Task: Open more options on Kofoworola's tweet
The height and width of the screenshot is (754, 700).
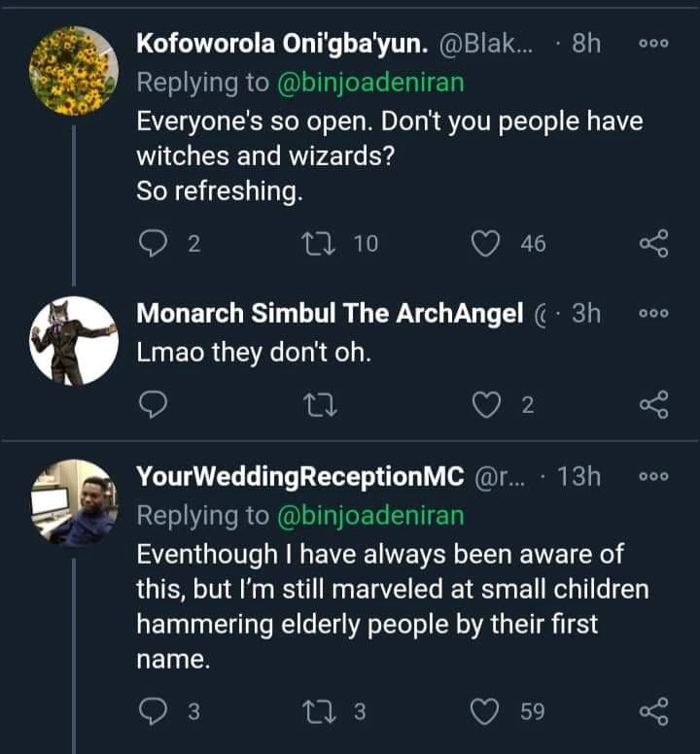Action: coord(654,45)
